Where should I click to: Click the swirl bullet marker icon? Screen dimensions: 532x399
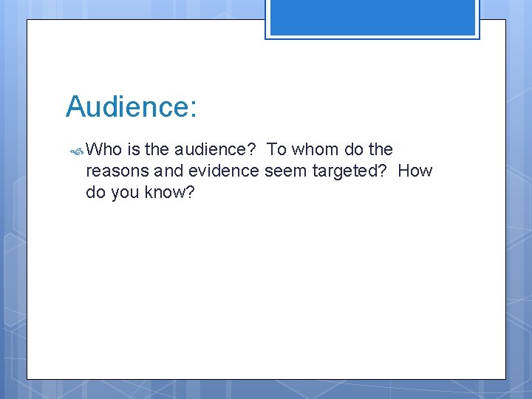(x=77, y=151)
